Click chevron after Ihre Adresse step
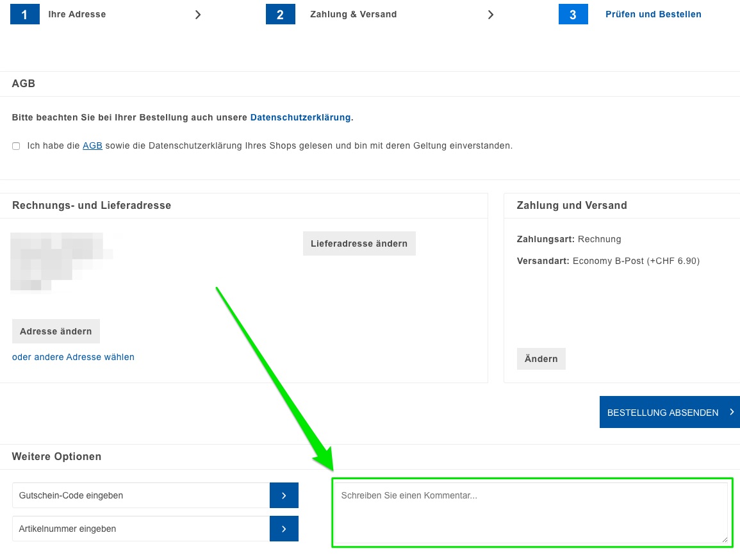740x560 pixels. click(x=198, y=15)
